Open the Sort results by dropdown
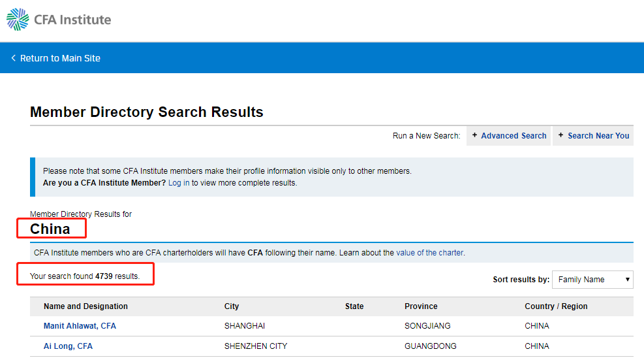Viewport: 644px width, 360px height. tap(592, 280)
